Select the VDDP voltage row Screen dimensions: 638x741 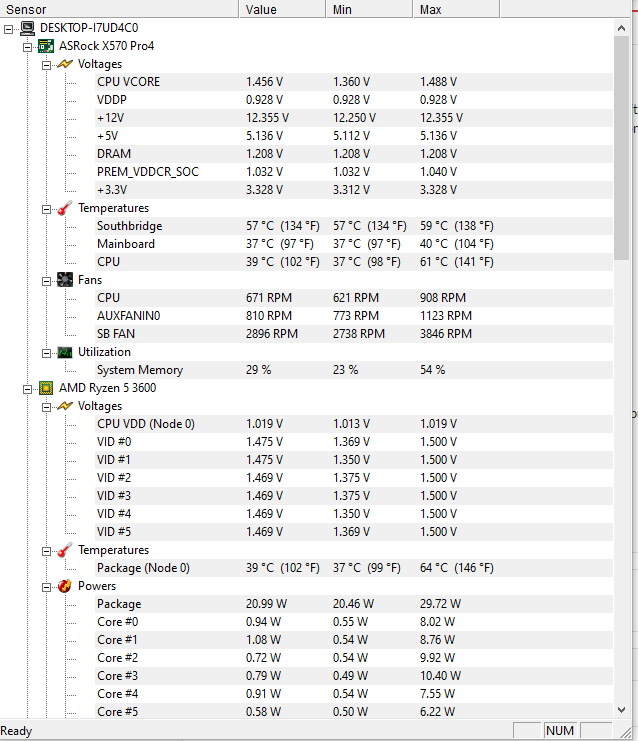click(x=354, y=100)
